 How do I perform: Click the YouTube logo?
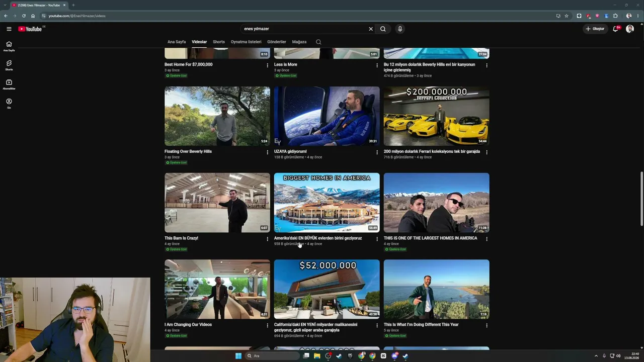(30, 29)
